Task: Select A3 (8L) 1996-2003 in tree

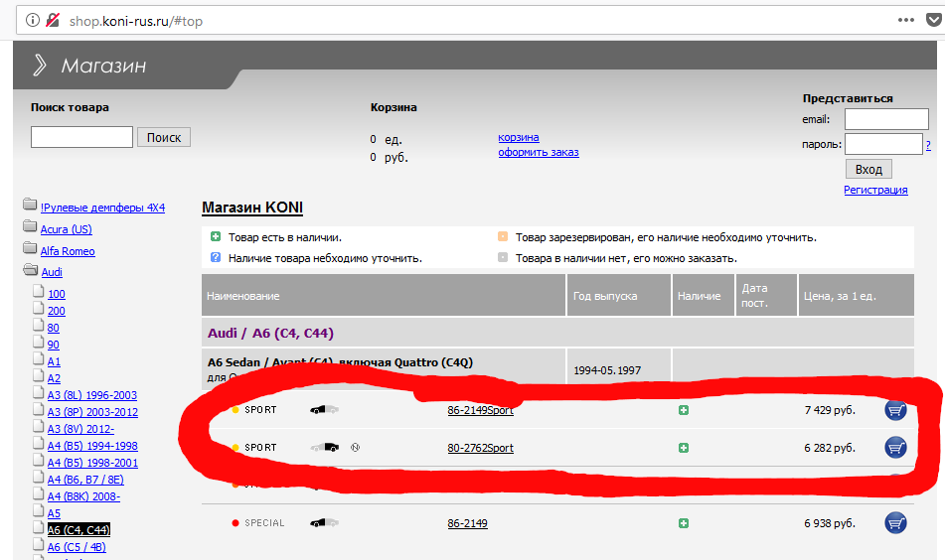Action: point(92,395)
